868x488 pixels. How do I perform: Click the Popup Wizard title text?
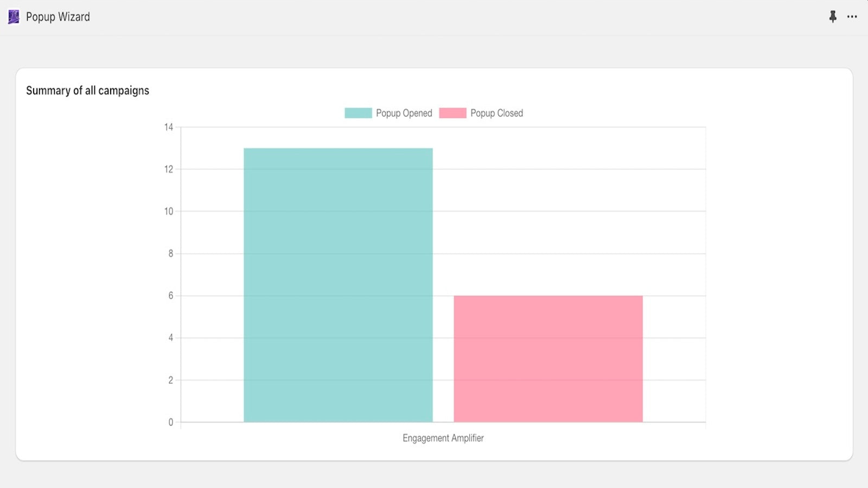(58, 17)
